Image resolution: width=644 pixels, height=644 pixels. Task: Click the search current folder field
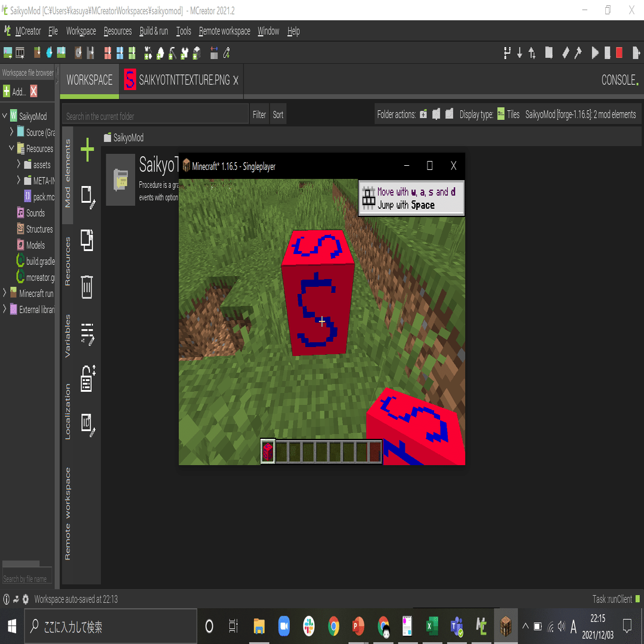(154, 114)
